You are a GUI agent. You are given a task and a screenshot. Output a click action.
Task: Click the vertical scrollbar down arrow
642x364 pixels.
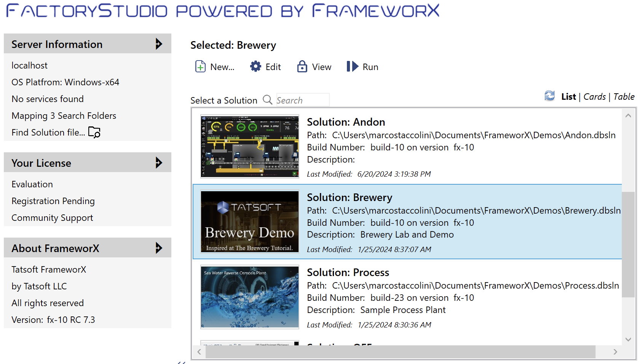click(x=628, y=339)
